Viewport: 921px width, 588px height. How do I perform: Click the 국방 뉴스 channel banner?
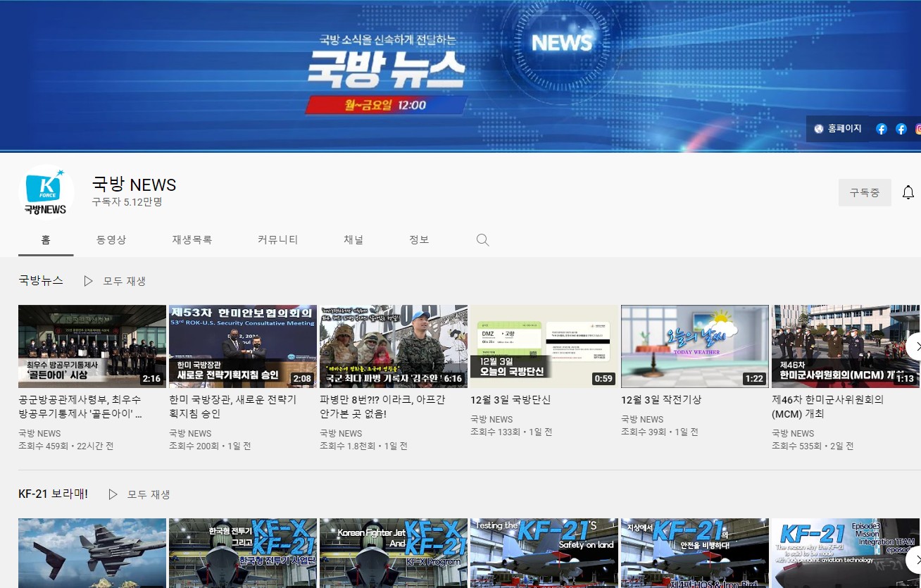(461, 76)
